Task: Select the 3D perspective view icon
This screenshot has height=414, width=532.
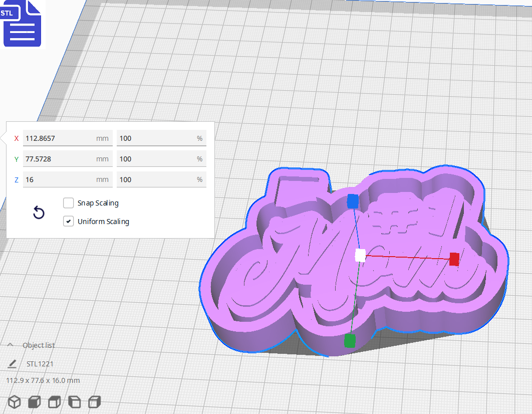Action: (14, 401)
